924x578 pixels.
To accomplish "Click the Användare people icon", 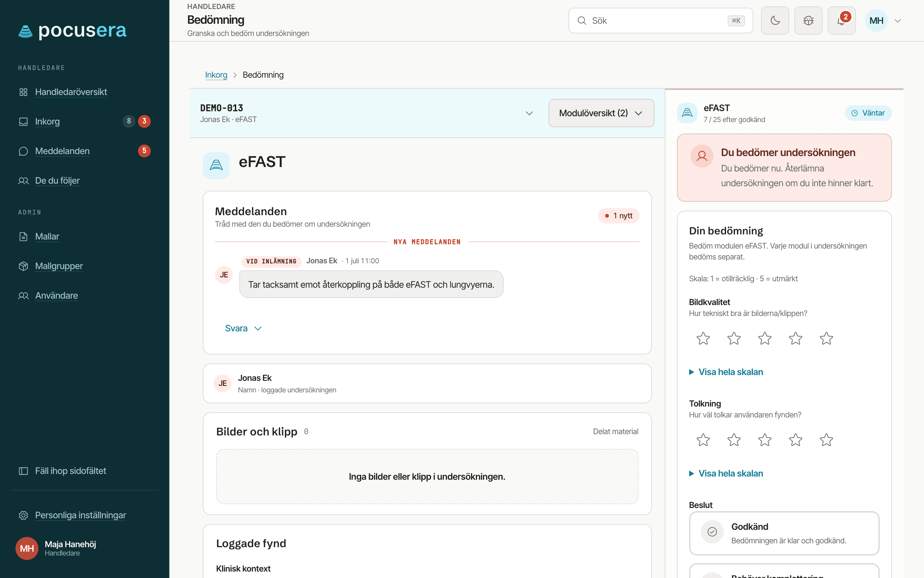I will pyautogui.click(x=23, y=295).
